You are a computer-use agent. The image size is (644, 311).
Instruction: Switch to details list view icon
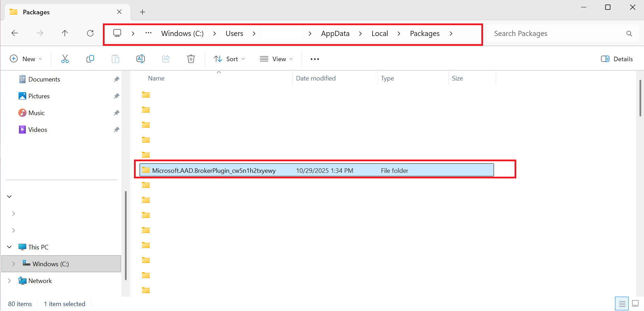(622, 304)
